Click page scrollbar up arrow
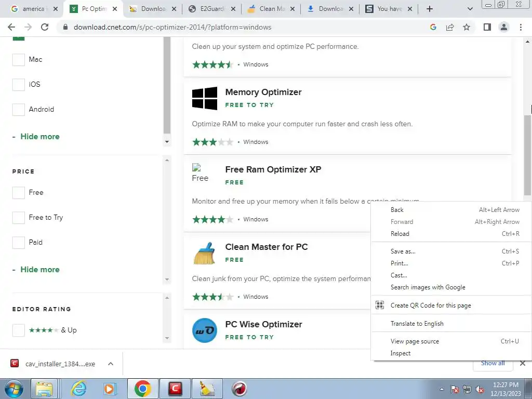Image resolution: width=532 pixels, height=399 pixels. point(528,42)
